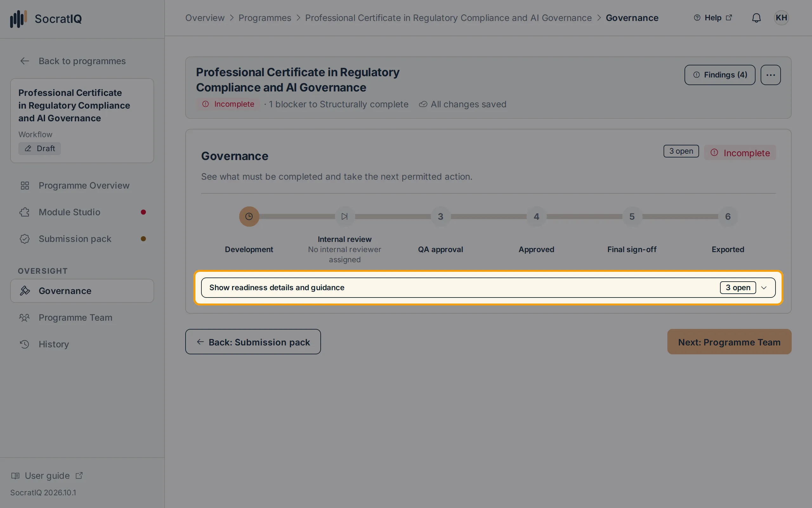
Task: Expand Show readiness details and guidance
Action: (x=488, y=288)
